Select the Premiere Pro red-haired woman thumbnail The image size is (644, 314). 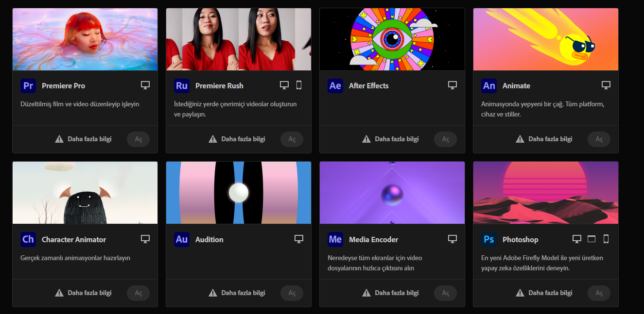[x=85, y=39]
